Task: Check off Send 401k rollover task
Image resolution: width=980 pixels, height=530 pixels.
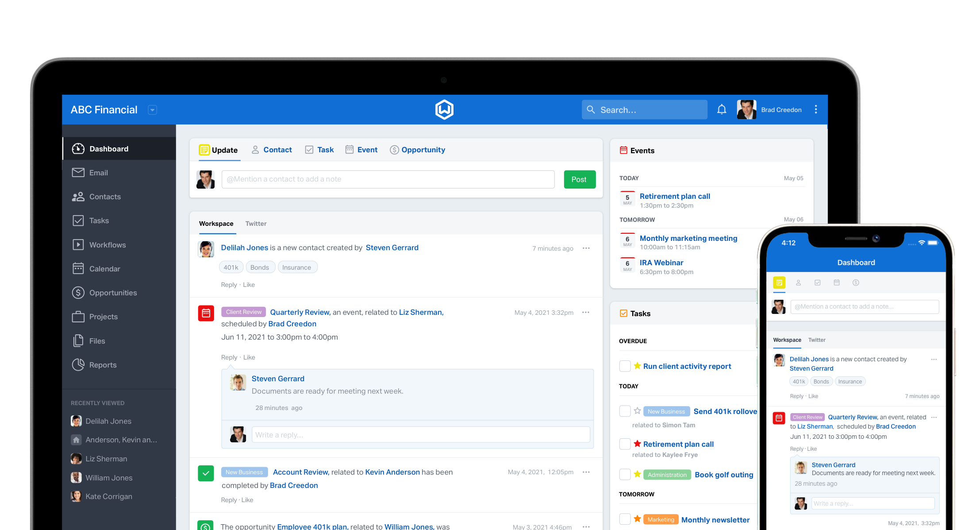Action: [x=625, y=411]
